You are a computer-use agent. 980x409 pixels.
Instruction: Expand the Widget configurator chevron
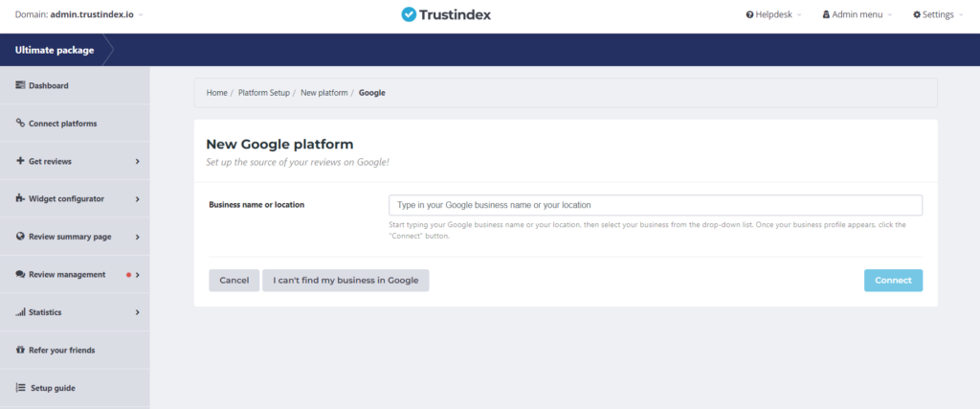pos(138,199)
